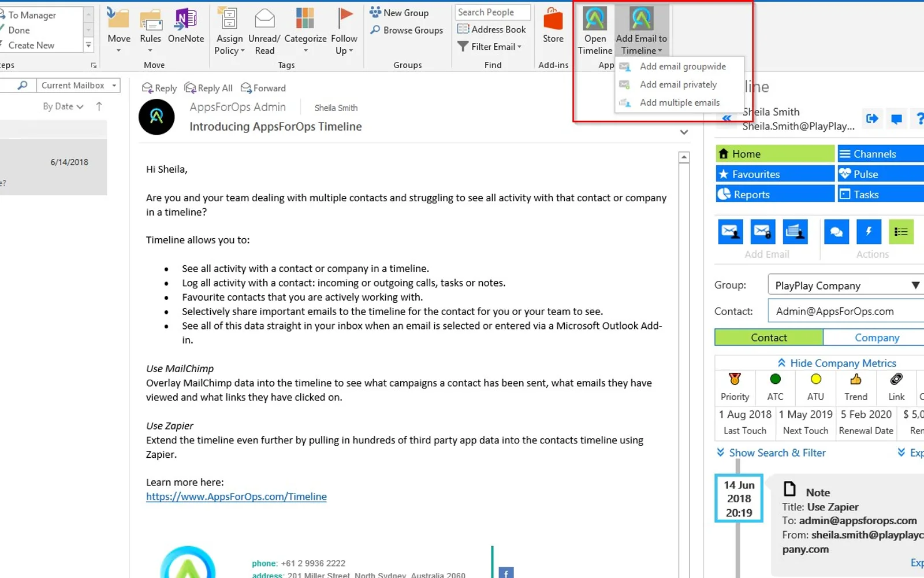Switch to the Contact tab
The height and width of the screenshot is (578, 924).
[769, 338]
